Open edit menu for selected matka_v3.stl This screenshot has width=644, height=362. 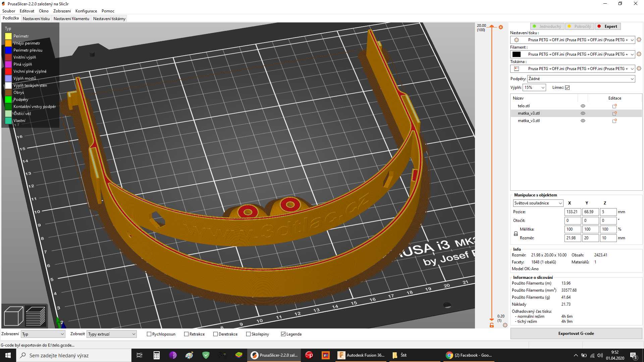point(614,113)
